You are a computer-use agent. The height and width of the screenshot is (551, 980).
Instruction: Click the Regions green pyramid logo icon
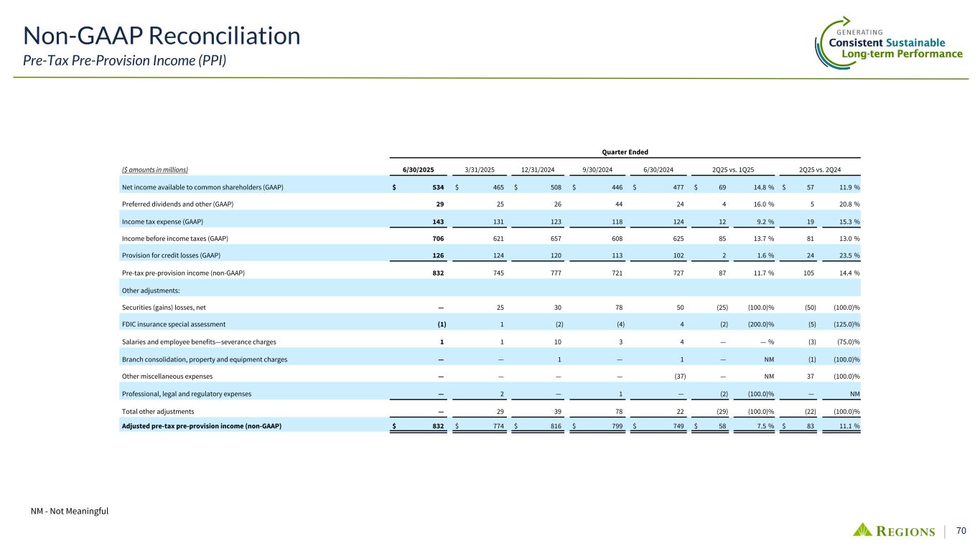tap(863, 529)
